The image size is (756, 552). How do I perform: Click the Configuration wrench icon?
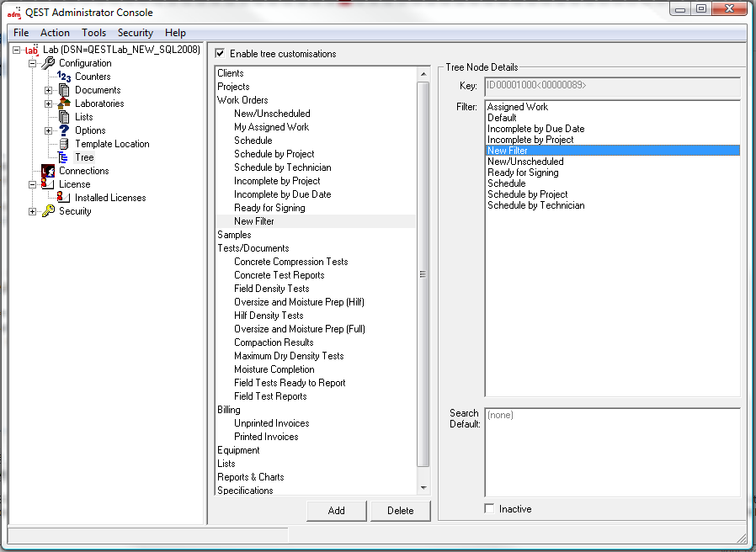[x=48, y=63]
